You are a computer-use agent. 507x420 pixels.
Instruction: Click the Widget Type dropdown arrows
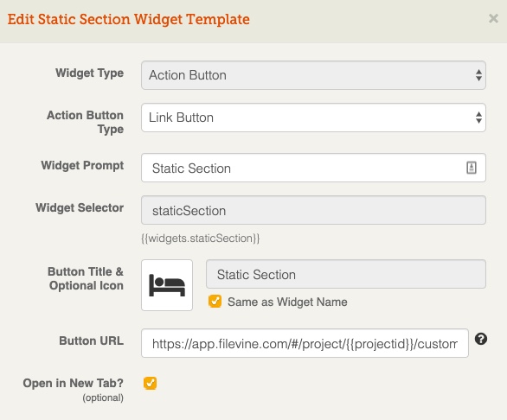(478, 75)
